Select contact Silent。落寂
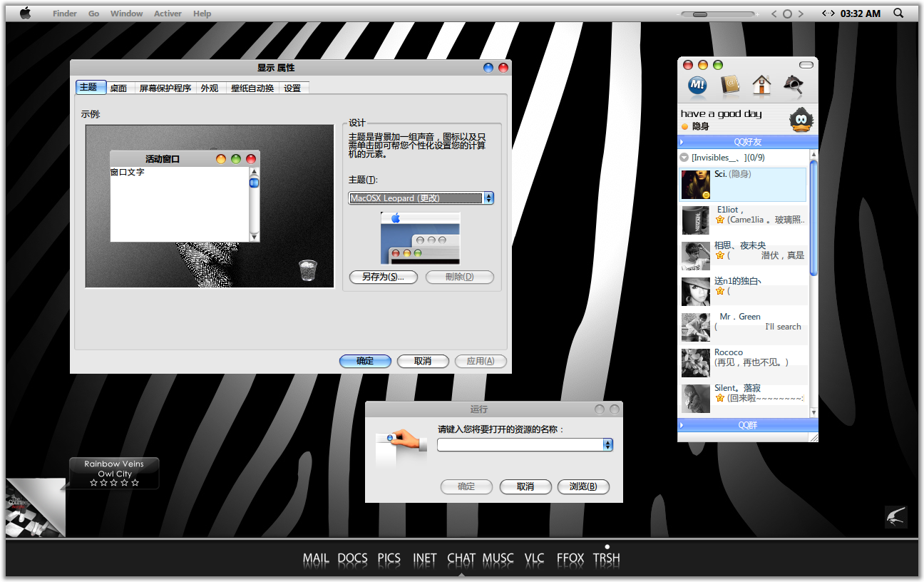924x582 pixels. (x=743, y=397)
